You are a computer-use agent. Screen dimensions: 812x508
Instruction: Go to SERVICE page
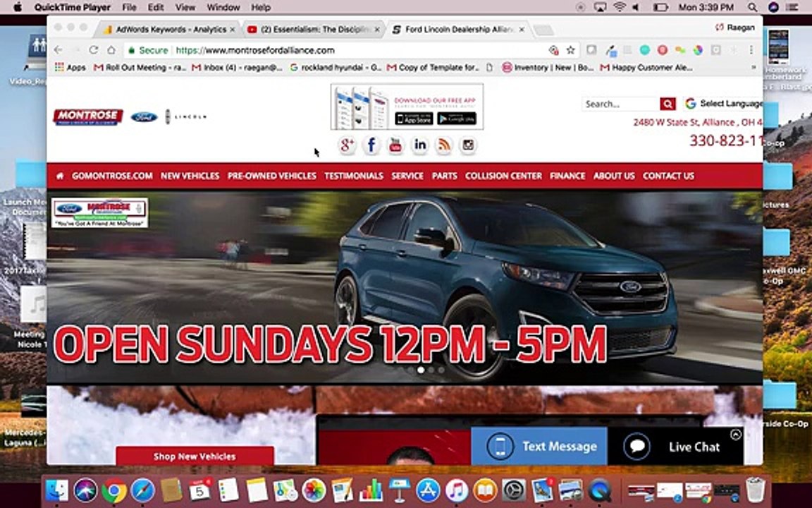407,176
